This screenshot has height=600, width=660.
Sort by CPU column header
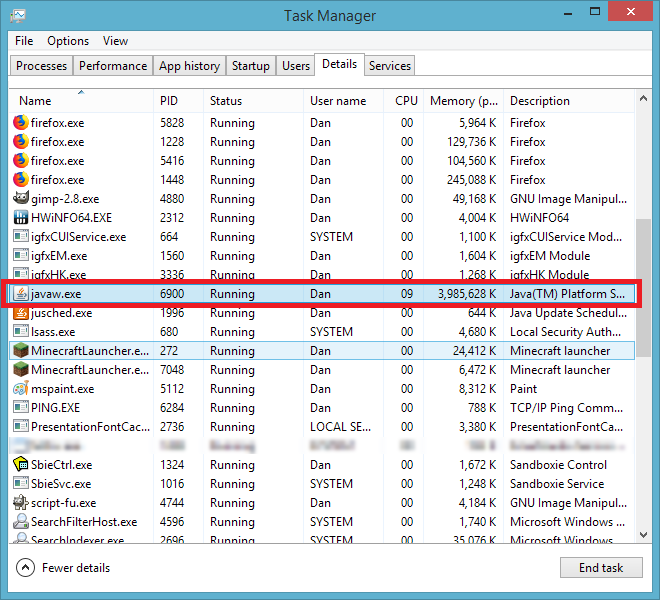point(406,101)
